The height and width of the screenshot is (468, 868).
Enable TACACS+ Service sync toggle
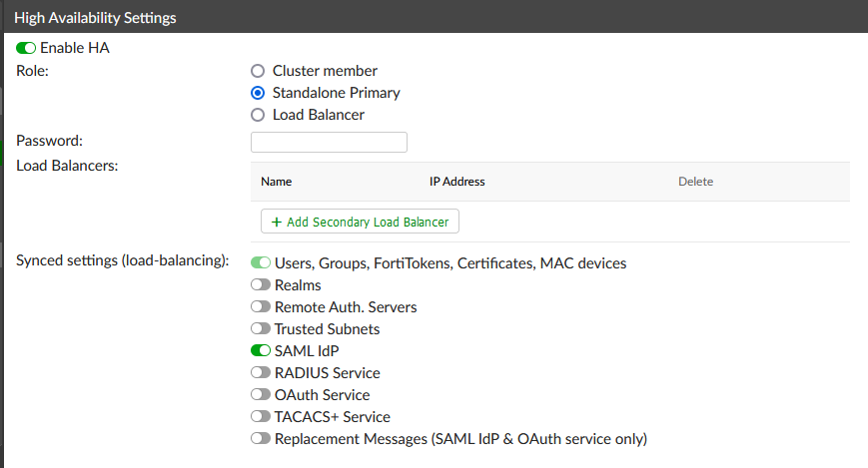pos(261,417)
